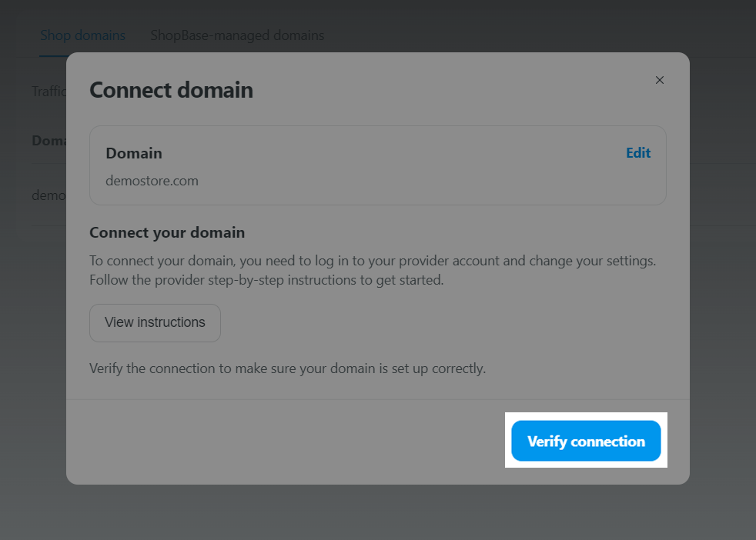
Task: Switch to the Shop domains tab
Action: 82,35
